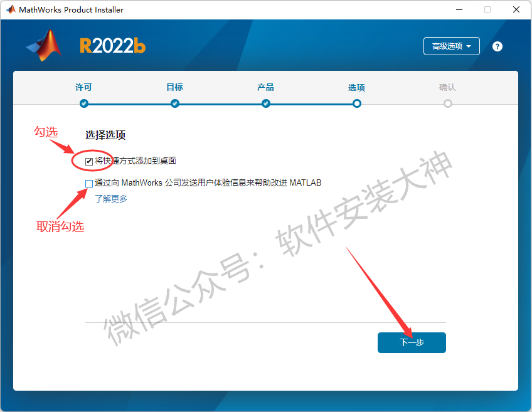Go to the 许可 step

pyautogui.click(x=83, y=88)
